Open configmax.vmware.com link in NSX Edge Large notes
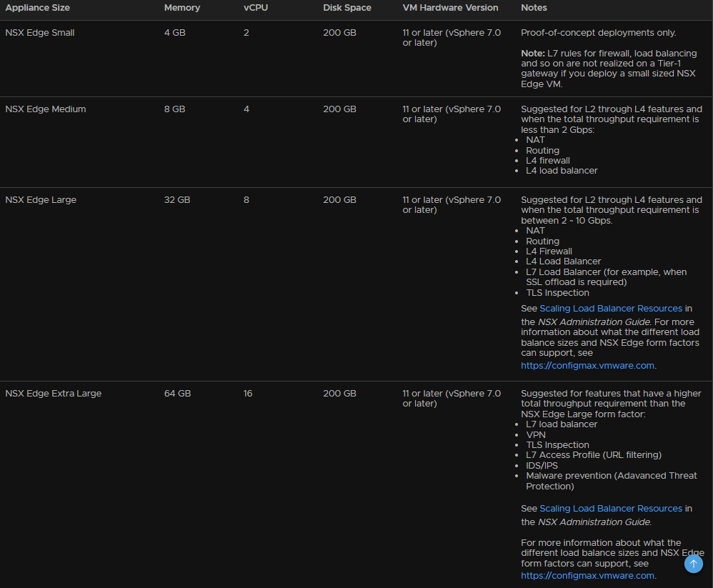This screenshot has height=588, width=713. (x=587, y=366)
